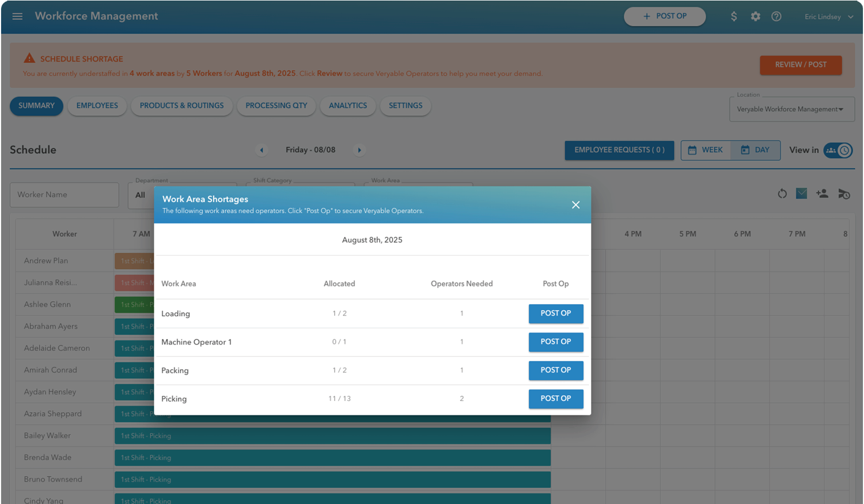The image size is (864, 504).
Task: Open the Eric Lindsey account dropdown
Action: [x=828, y=16]
